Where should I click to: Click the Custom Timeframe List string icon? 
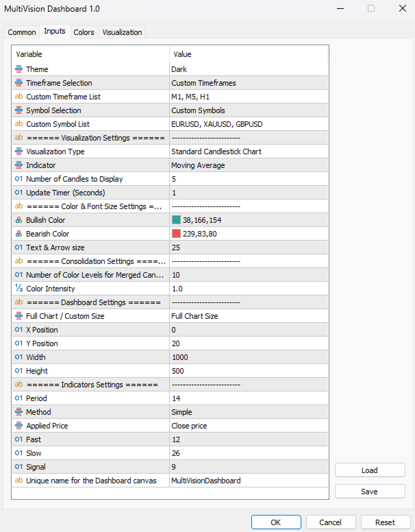[x=18, y=97]
